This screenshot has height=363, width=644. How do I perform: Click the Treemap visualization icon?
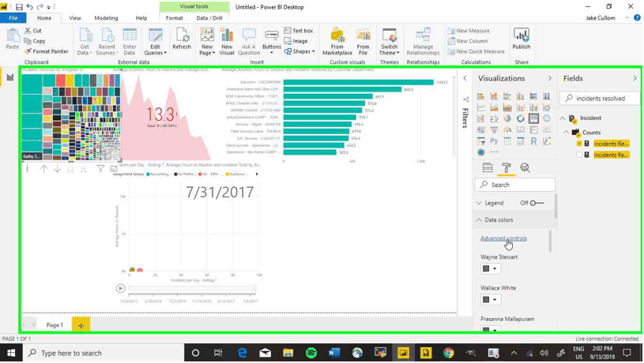533,118
